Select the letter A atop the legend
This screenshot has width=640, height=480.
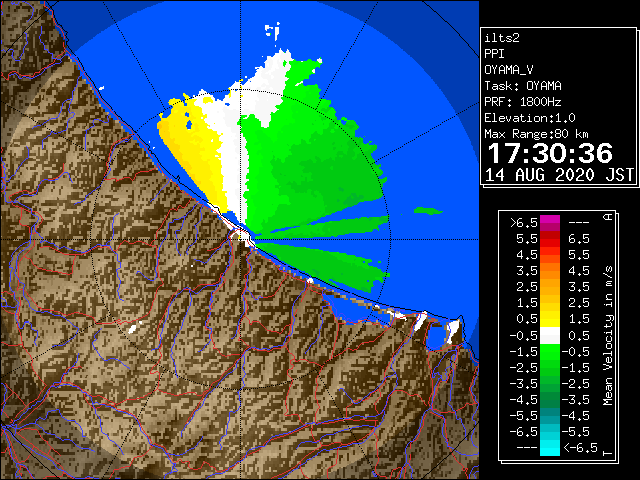coord(608,217)
